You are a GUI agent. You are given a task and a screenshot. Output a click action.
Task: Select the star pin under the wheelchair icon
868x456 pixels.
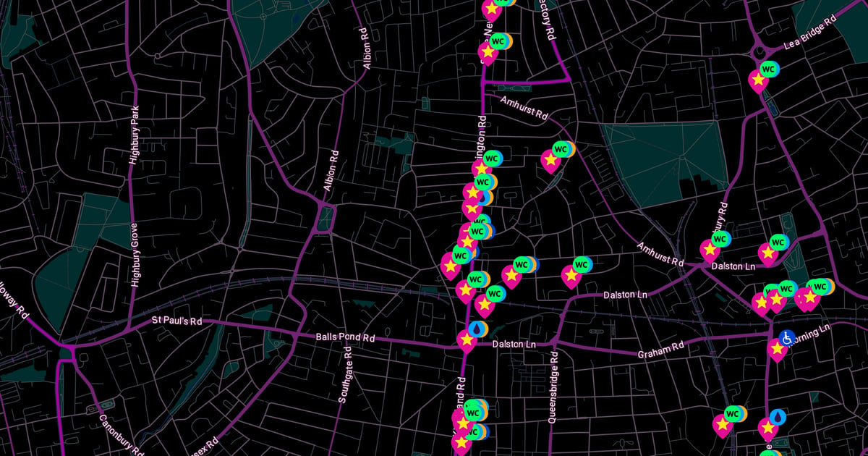click(x=777, y=350)
